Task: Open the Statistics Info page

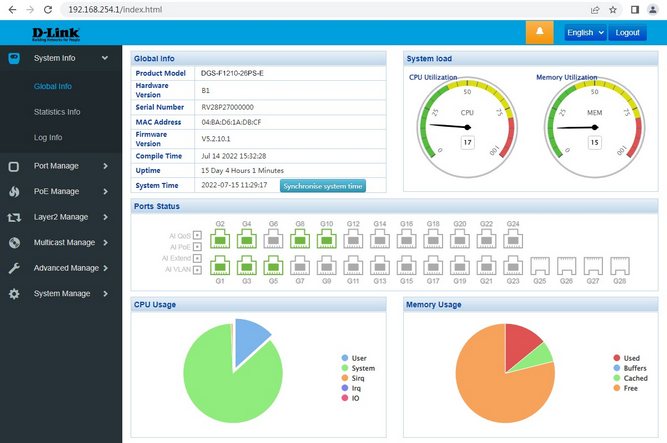Action: pos(57,112)
